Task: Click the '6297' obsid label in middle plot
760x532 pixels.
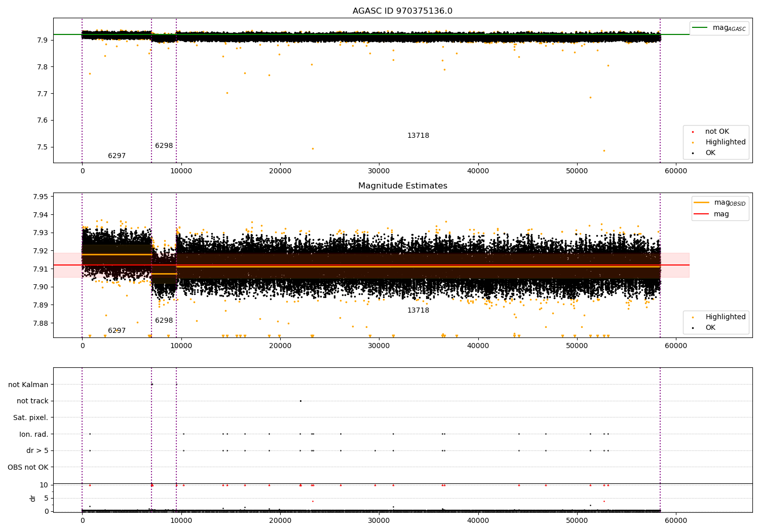Action: click(117, 331)
